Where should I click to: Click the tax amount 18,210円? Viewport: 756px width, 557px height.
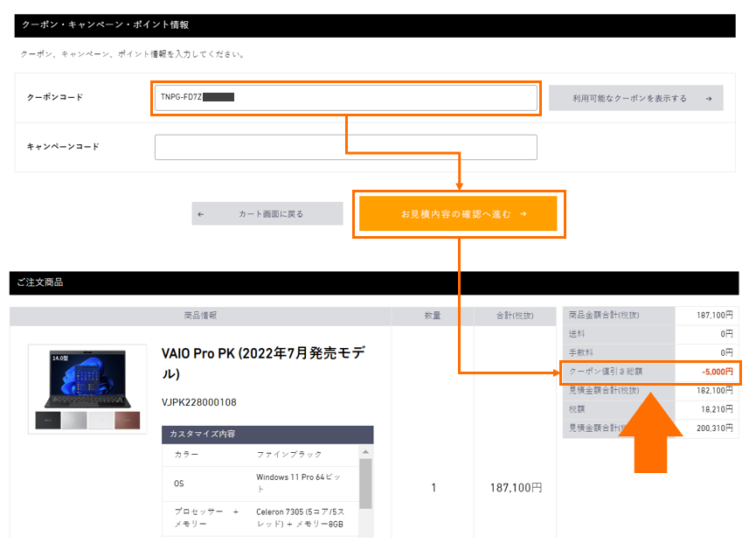pos(717,409)
